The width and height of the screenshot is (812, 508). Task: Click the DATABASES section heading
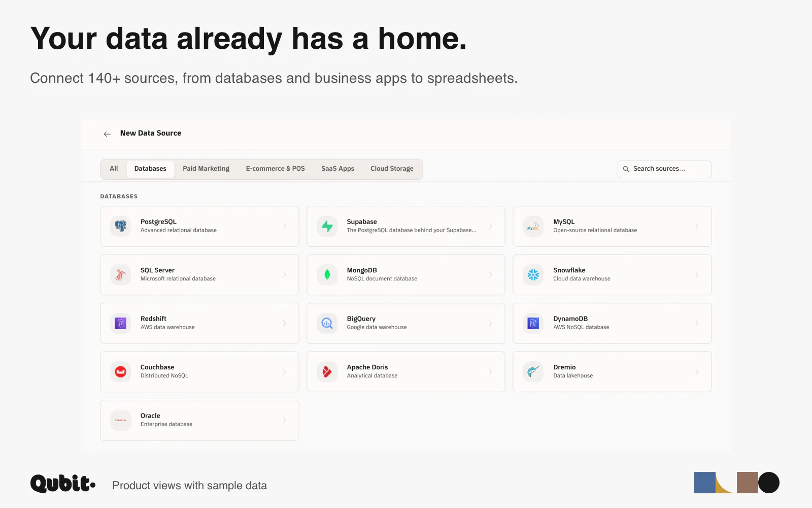tap(119, 197)
